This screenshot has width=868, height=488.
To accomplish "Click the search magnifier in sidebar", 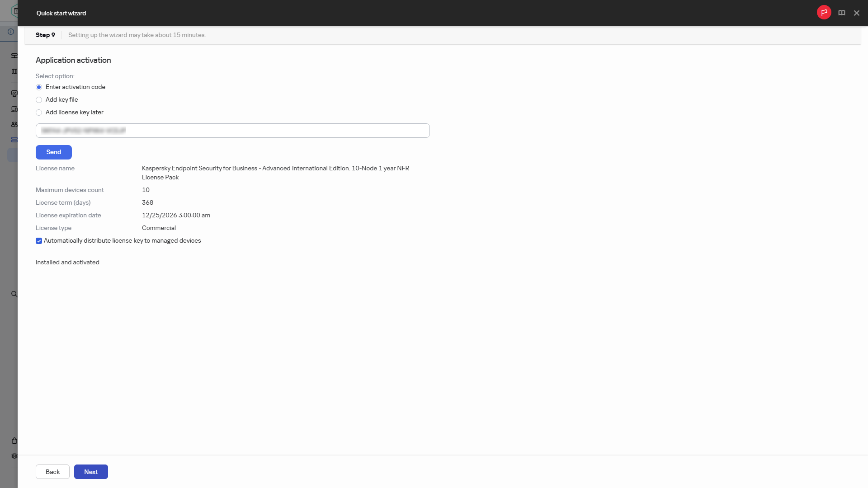I will point(14,294).
